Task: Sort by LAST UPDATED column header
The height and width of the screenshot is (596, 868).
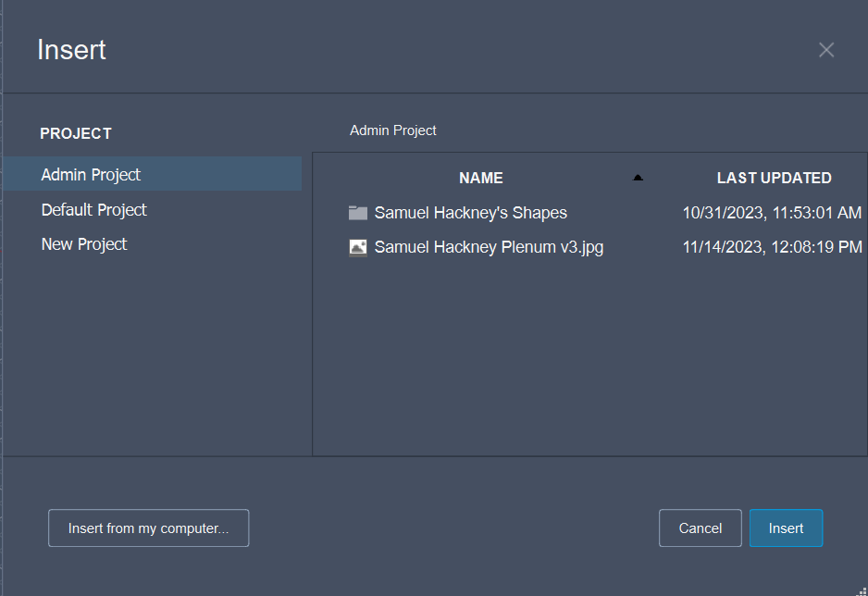Action: tap(774, 179)
